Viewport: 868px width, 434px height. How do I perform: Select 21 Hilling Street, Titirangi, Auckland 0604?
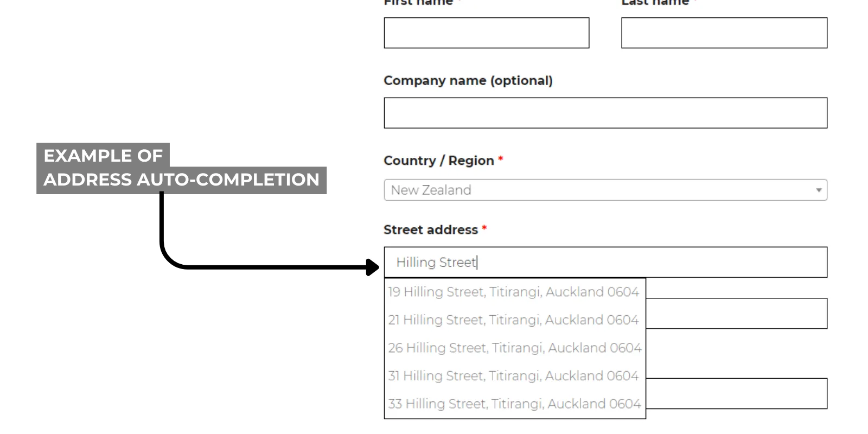coord(514,320)
